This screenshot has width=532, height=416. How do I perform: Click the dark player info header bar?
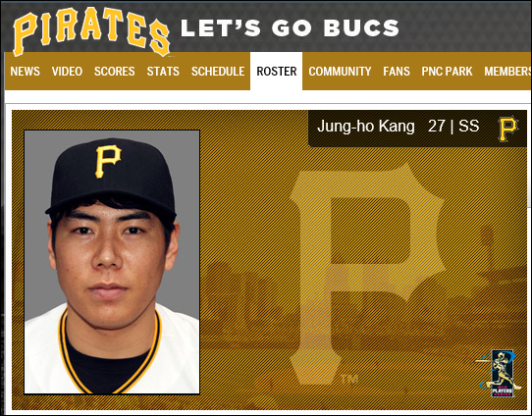point(417,129)
